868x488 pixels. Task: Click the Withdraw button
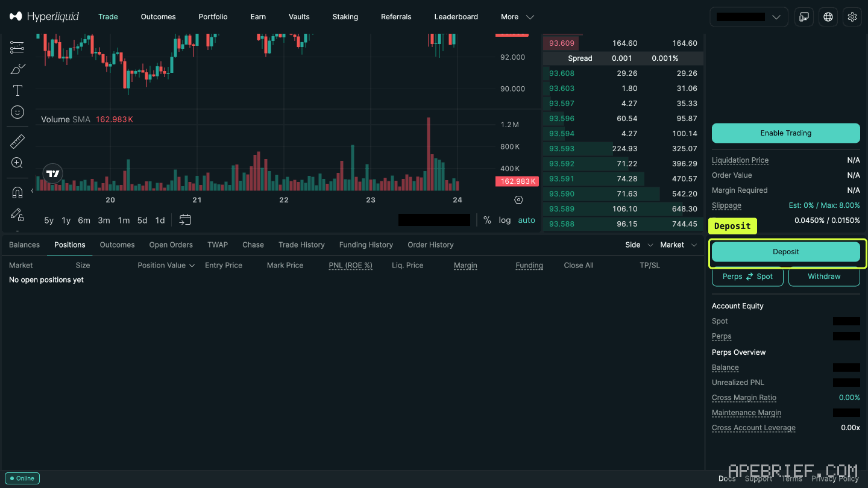(x=824, y=277)
